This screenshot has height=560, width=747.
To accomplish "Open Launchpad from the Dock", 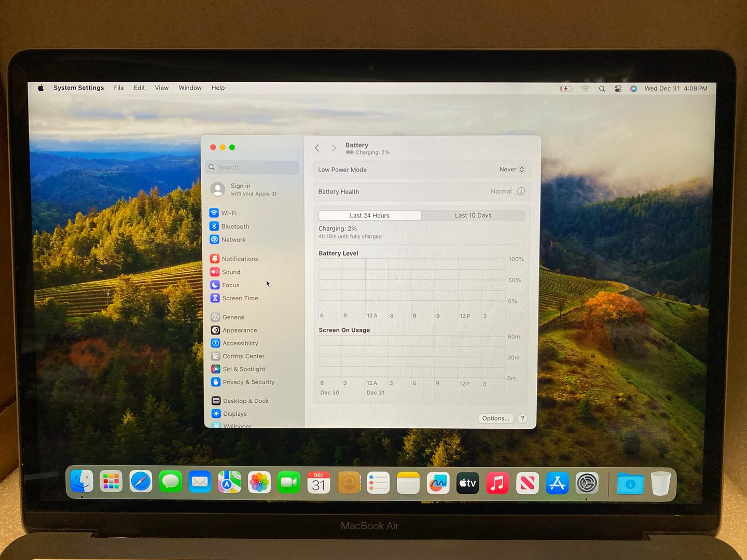I will click(111, 482).
